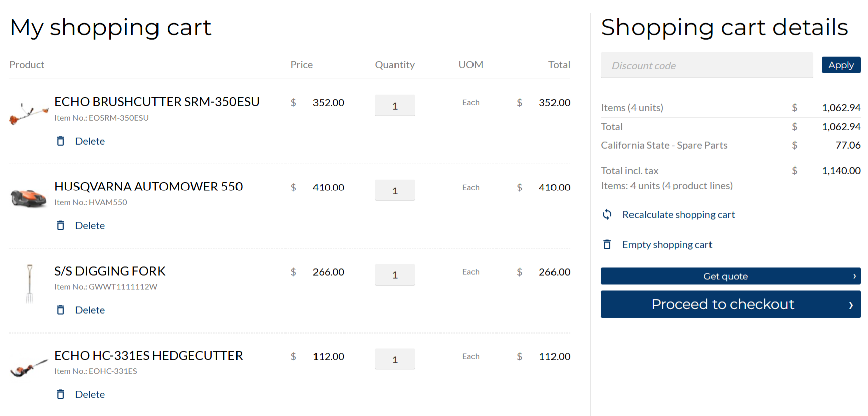This screenshot has height=416, width=868.
Task: Click trash icon beside Empty shopping cart
Action: tap(607, 245)
